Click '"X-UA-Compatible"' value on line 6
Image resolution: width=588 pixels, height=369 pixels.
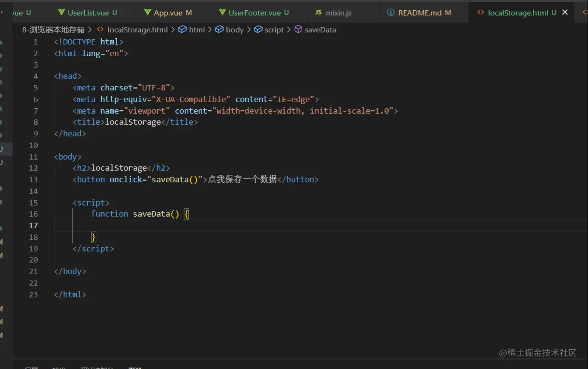tap(191, 99)
